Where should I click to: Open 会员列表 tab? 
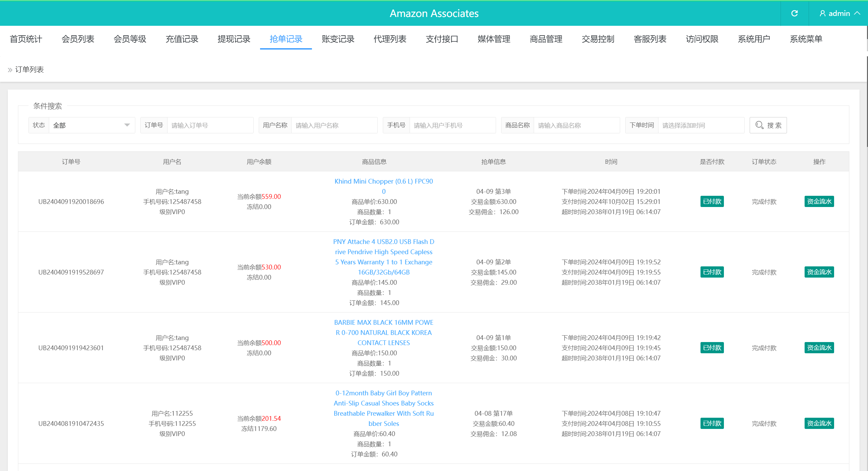coord(78,39)
